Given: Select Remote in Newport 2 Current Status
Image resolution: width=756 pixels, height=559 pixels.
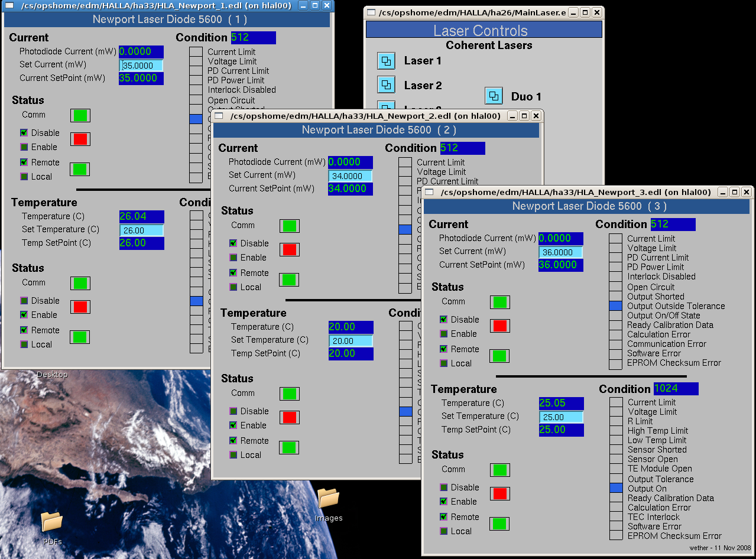Looking at the screenshot, I should [233, 273].
